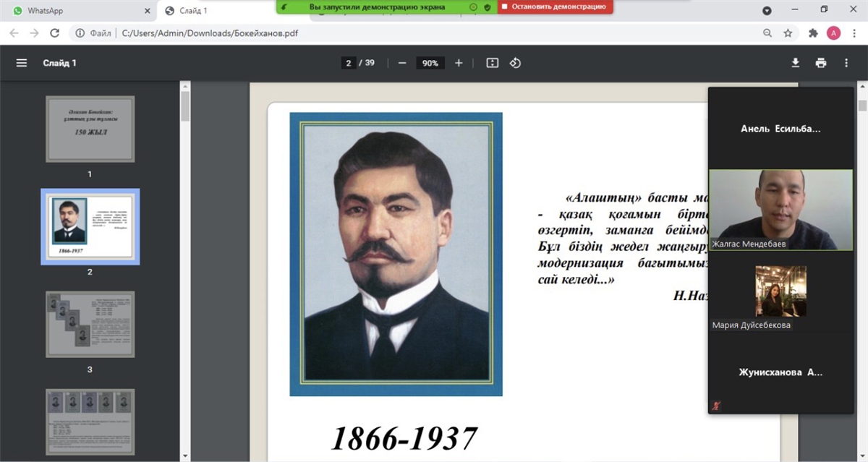Select Мария Дуйсебекова video tile

click(x=780, y=292)
